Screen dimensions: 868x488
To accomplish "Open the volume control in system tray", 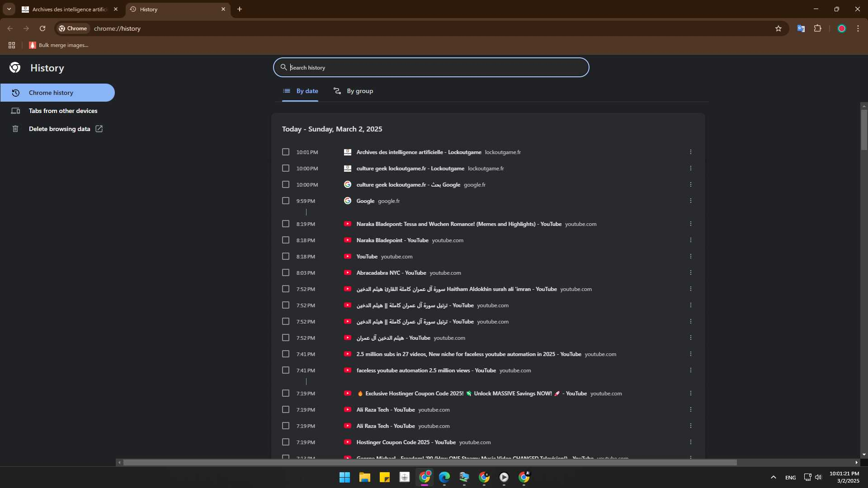I will click(x=818, y=477).
